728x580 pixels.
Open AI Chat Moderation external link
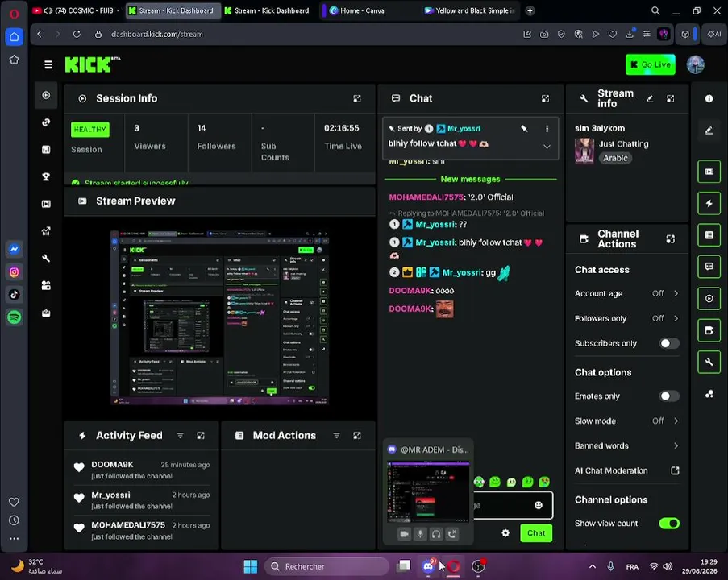675,470
